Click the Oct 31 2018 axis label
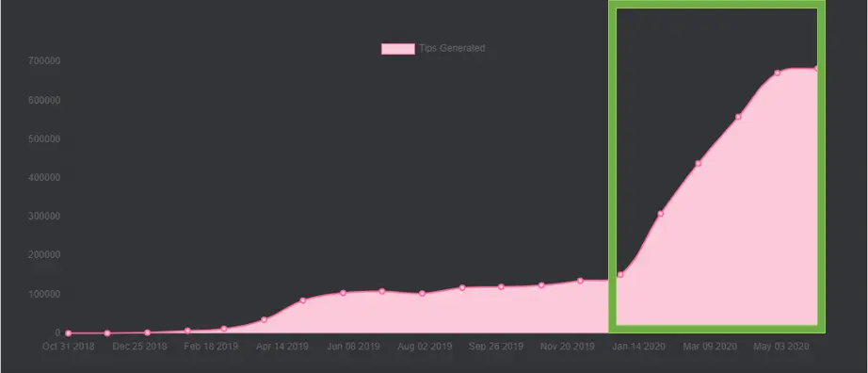Image resolution: width=868 pixels, height=373 pixels. (x=69, y=347)
